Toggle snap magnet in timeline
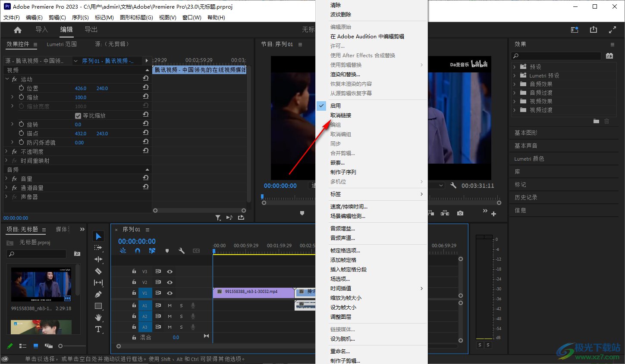Screen dimensions: 625x364 coord(138,251)
